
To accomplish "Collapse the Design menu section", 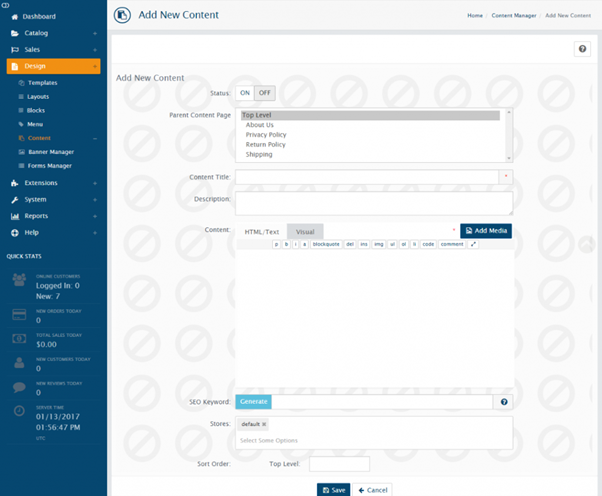I will pyautogui.click(x=95, y=66).
